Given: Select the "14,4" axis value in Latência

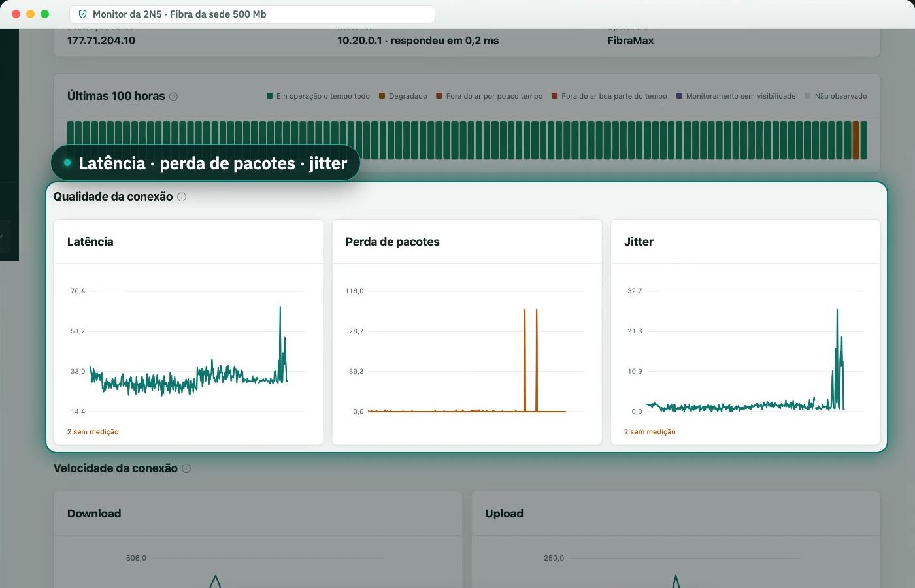Looking at the screenshot, I should point(78,412).
